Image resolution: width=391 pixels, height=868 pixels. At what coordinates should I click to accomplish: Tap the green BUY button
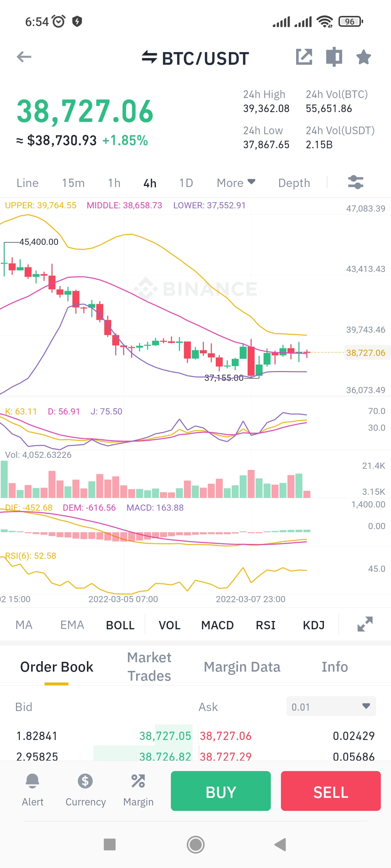(x=221, y=791)
